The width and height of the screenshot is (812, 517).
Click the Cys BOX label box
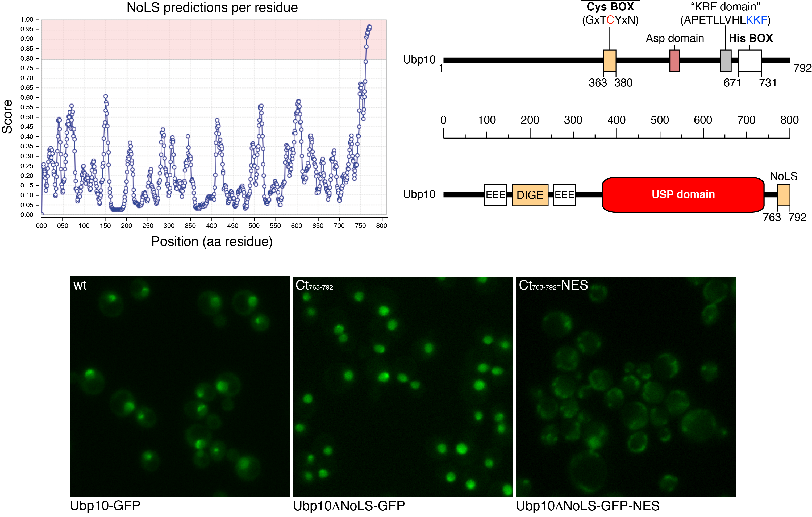click(x=610, y=14)
